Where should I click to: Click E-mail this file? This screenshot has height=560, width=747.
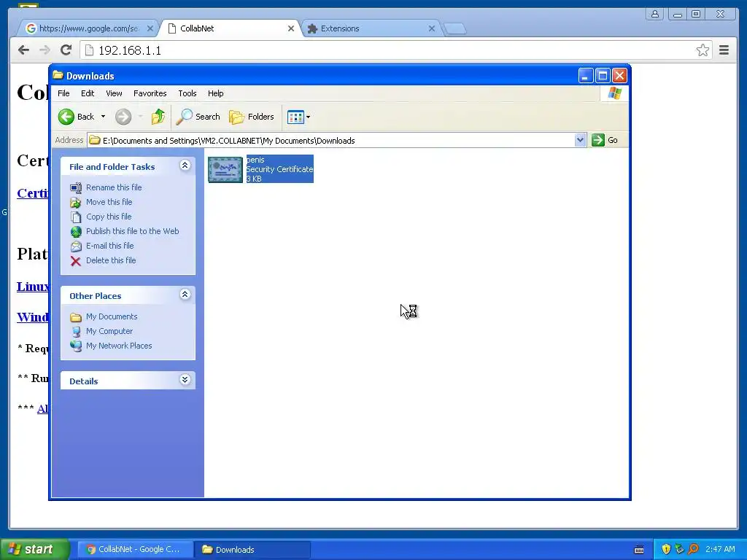[109, 246]
